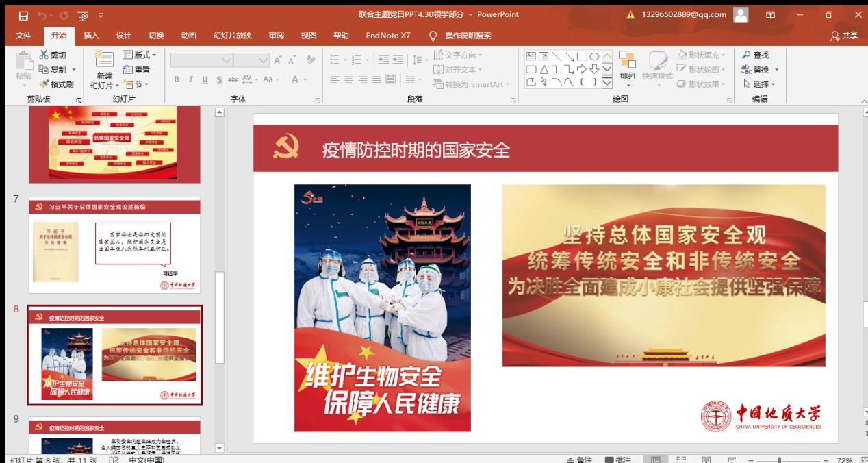Click the Reading view icon in status bar
This screenshot has width=868, height=463.
(x=706, y=460)
